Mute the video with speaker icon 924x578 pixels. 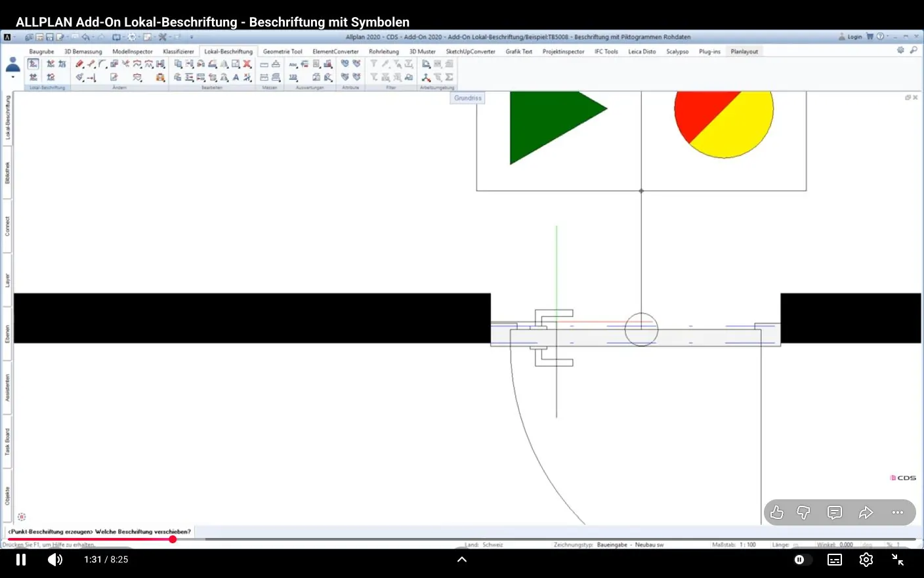coord(55,560)
